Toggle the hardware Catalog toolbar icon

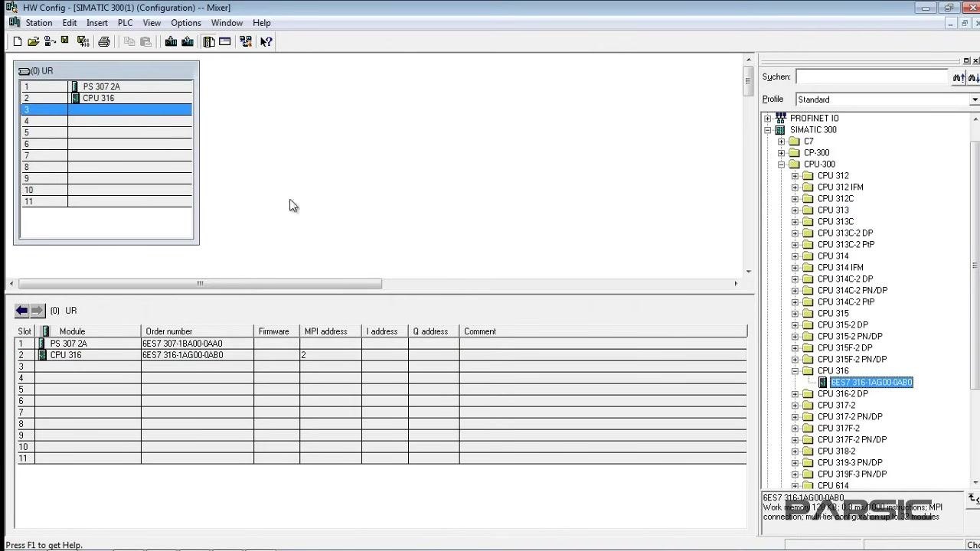[209, 41]
